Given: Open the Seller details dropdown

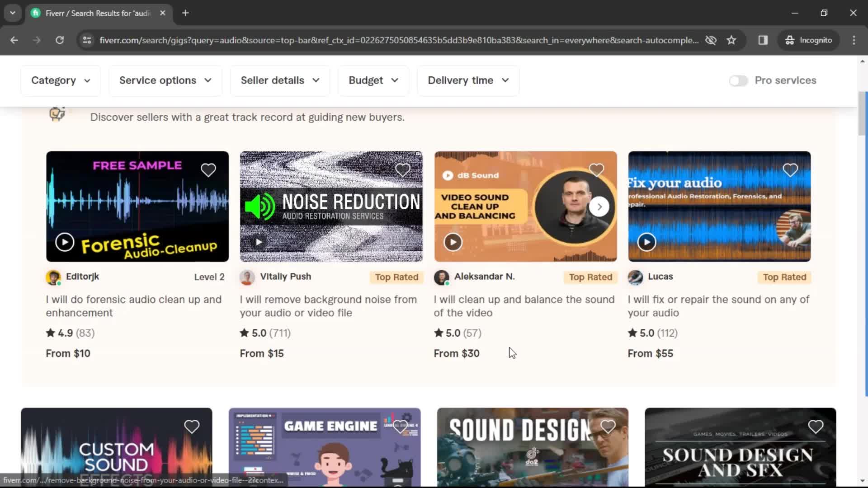Looking at the screenshot, I should tap(280, 80).
